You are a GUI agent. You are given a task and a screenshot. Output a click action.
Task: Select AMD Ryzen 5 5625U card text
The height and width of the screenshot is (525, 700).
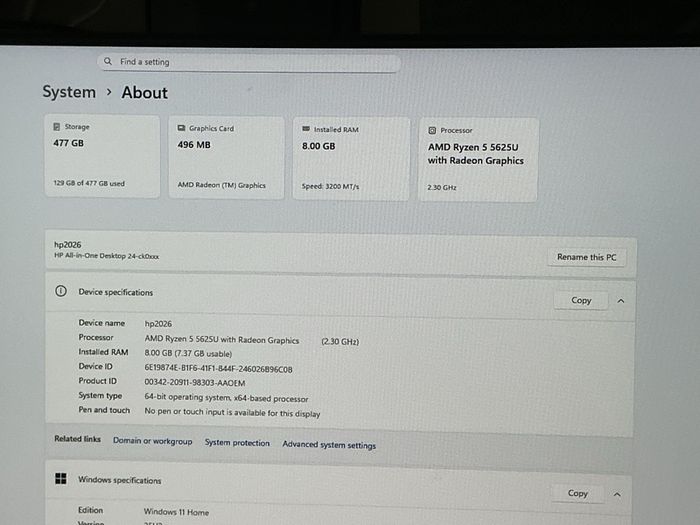point(475,154)
